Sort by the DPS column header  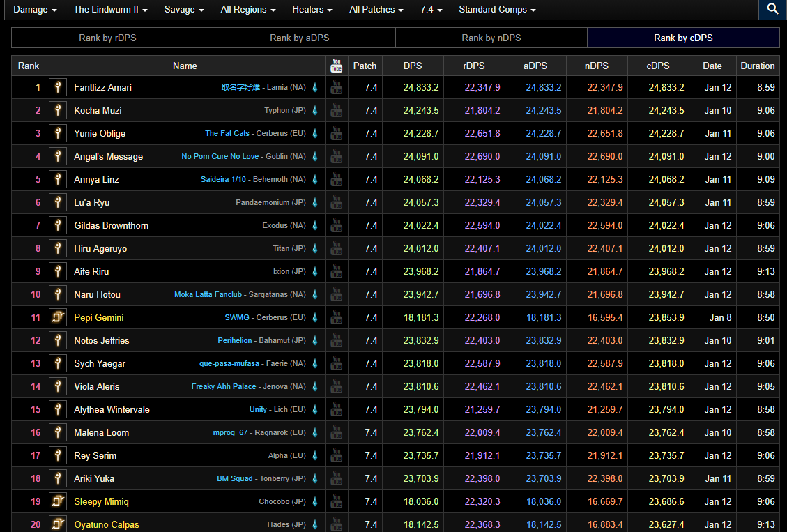[x=413, y=66]
